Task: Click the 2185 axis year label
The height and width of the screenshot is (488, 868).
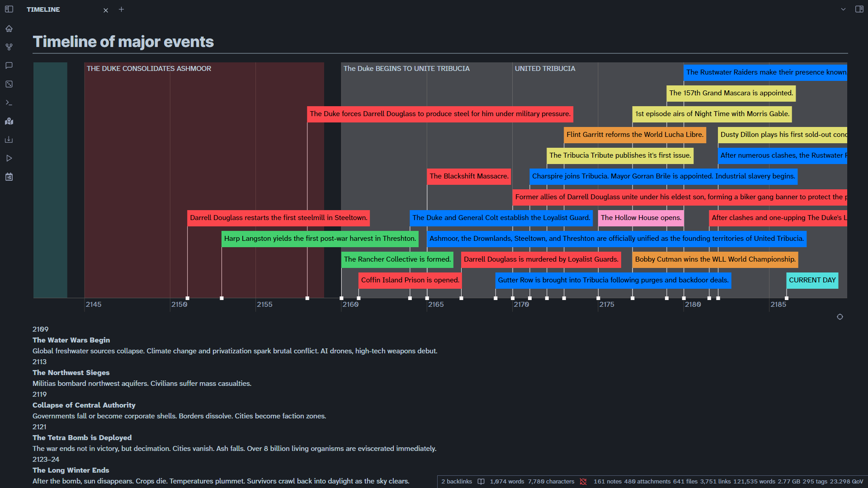Action: tap(778, 305)
